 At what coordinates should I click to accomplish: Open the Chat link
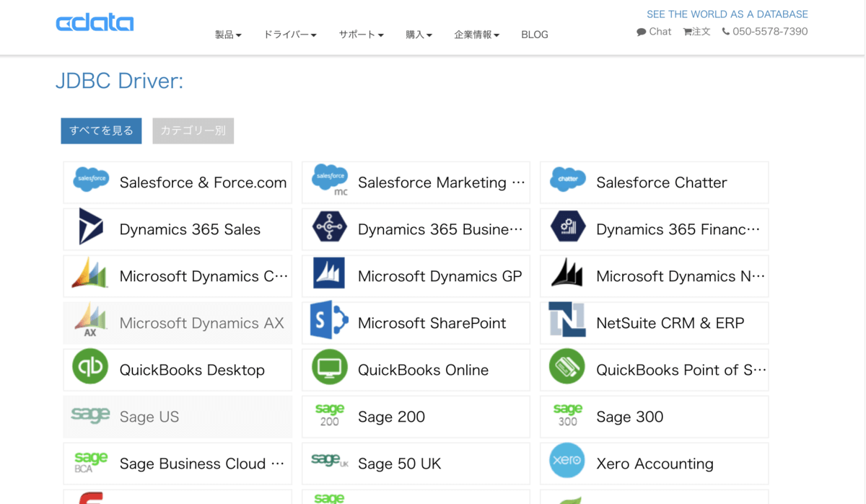[x=654, y=32]
